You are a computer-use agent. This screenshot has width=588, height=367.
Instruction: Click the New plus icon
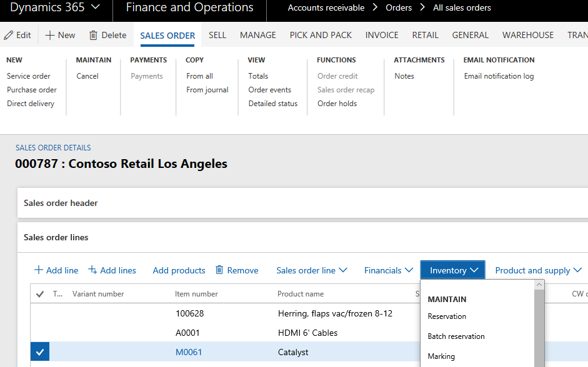50,36
